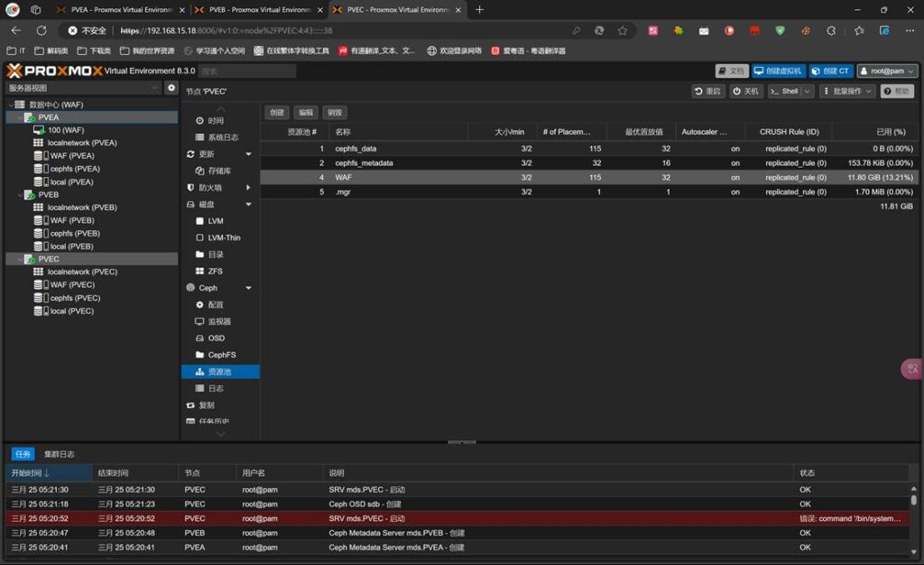Click the browser refresh icon
The height and width of the screenshot is (565, 924).
pos(42,31)
